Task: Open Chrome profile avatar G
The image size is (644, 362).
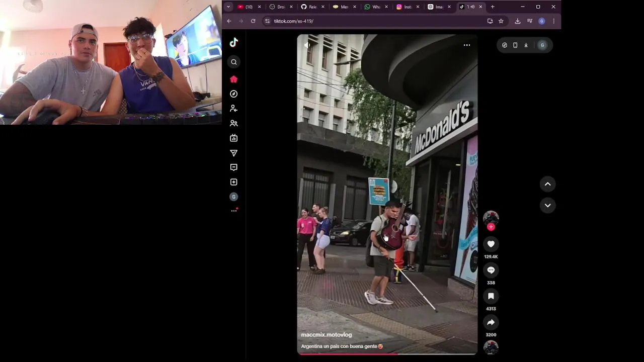Action: 541,21
